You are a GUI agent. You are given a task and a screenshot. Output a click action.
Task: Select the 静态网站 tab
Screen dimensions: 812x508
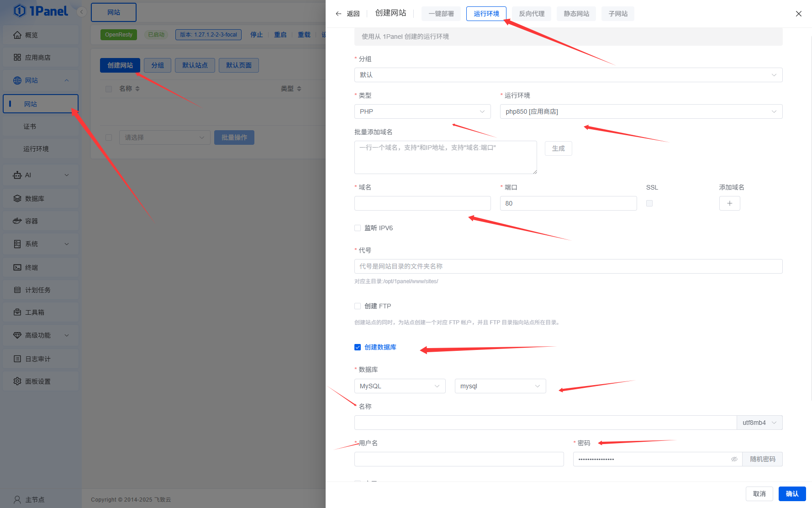[576, 14]
